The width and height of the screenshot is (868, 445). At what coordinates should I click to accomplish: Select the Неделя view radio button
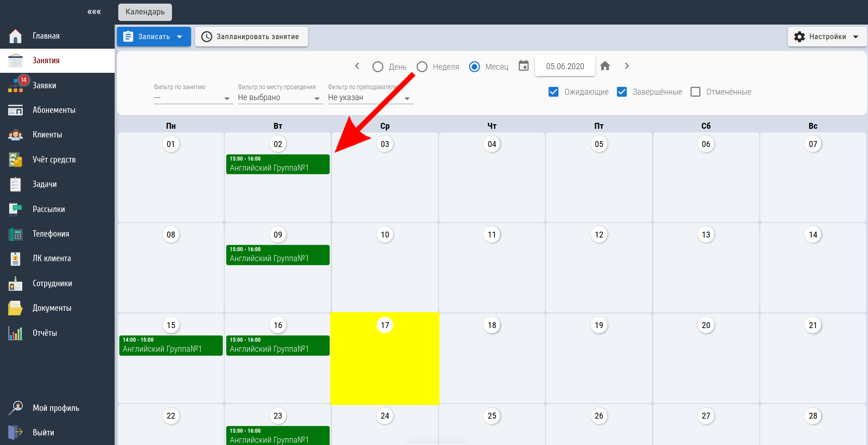[422, 67]
